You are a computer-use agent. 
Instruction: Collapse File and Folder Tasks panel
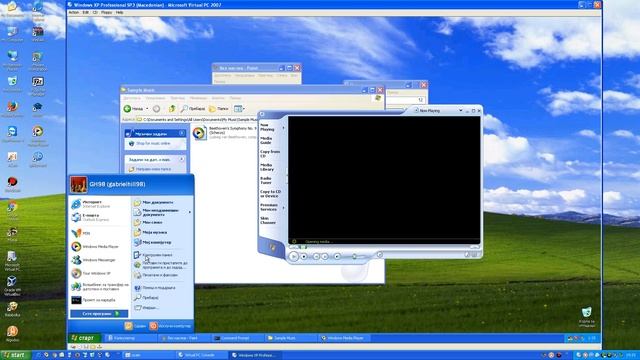[182, 160]
